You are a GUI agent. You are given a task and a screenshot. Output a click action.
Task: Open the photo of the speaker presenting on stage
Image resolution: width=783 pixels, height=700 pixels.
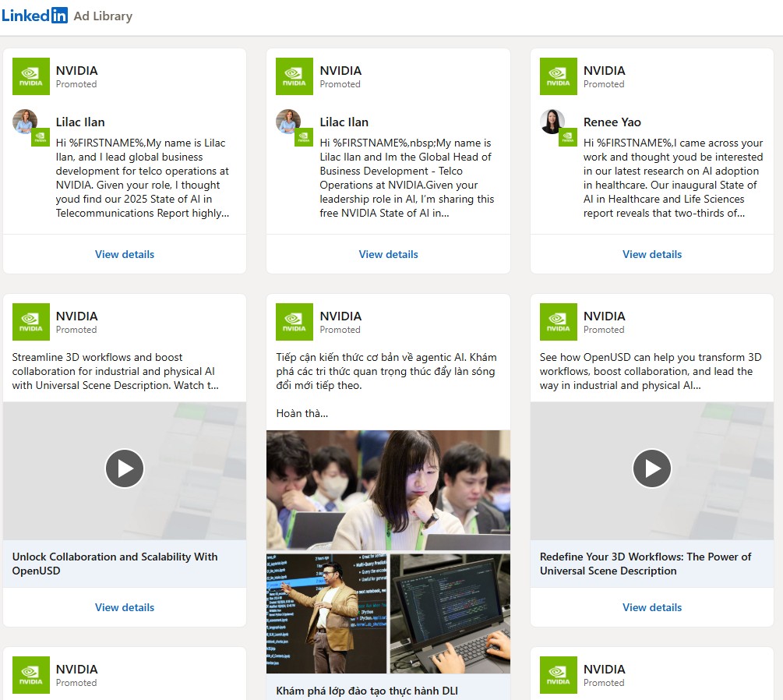coord(326,613)
